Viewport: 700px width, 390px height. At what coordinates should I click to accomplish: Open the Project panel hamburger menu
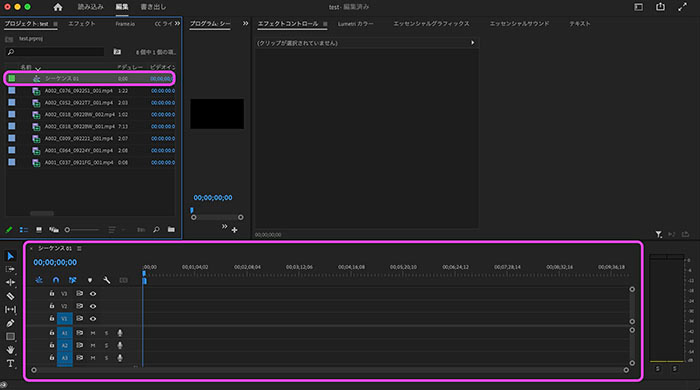55,24
